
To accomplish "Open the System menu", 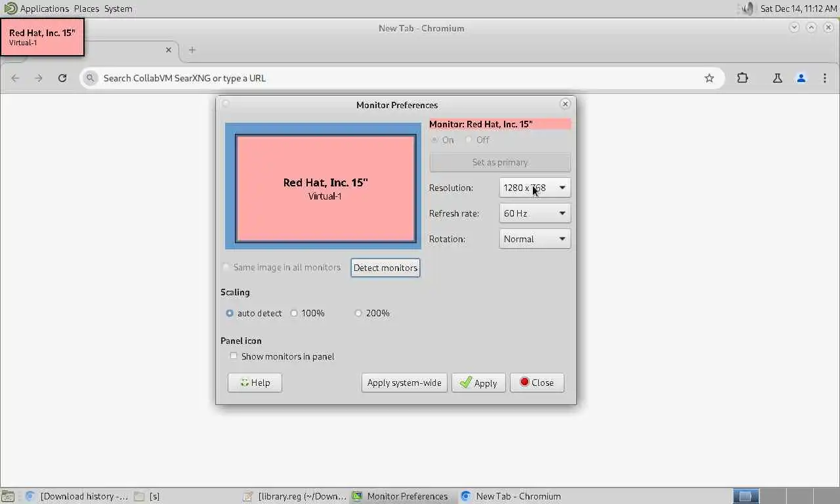I will [x=118, y=9].
